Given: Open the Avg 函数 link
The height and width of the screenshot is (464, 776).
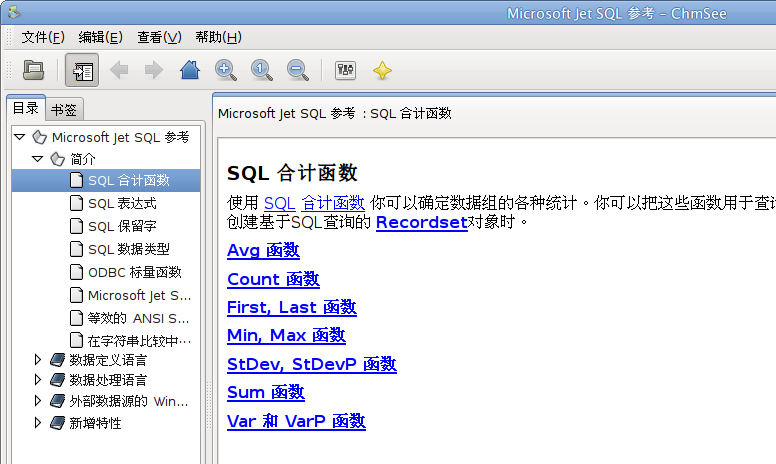Looking at the screenshot, I should point(263,250).
